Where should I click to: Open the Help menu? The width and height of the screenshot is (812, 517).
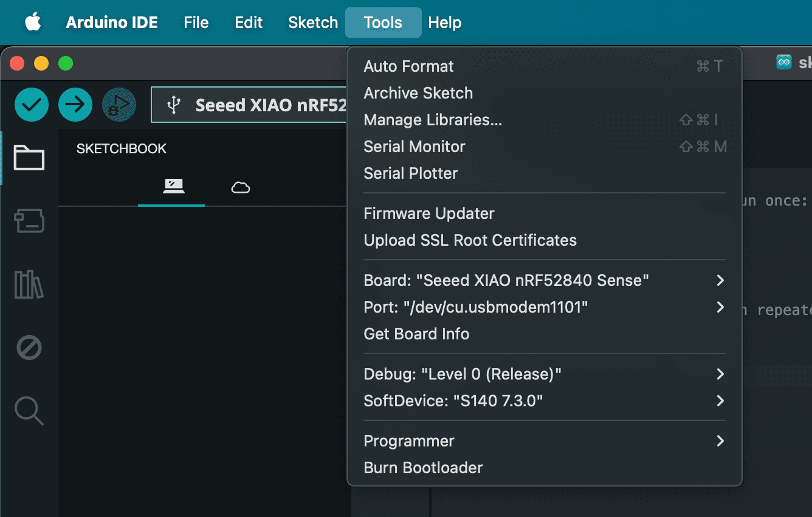[x=445, y=23]
